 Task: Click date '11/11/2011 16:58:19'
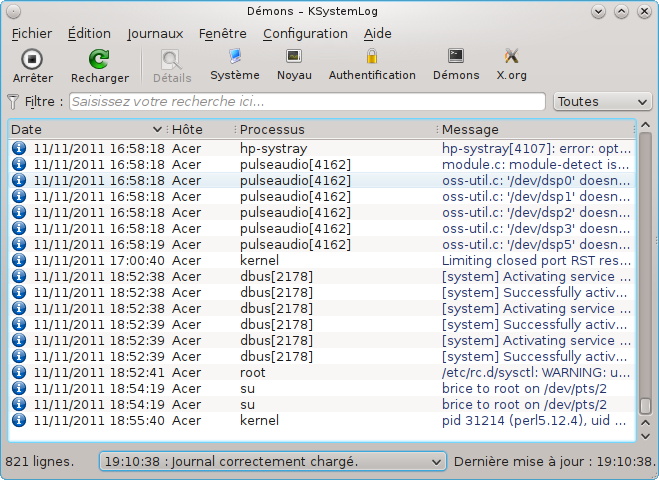tap(99, 244)
